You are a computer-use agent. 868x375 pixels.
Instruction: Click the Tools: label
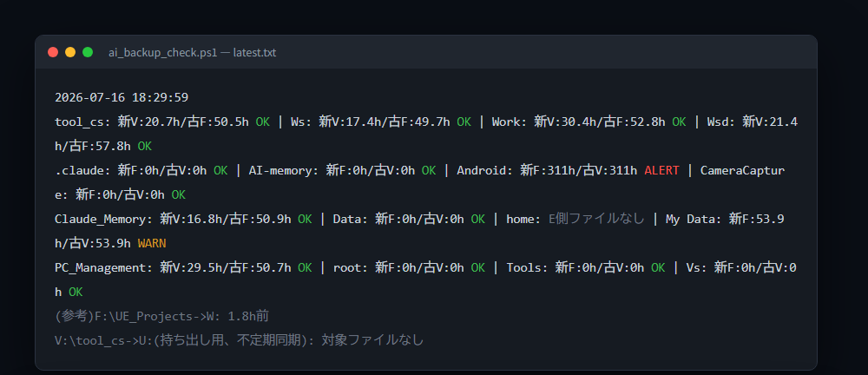[527, 268]
